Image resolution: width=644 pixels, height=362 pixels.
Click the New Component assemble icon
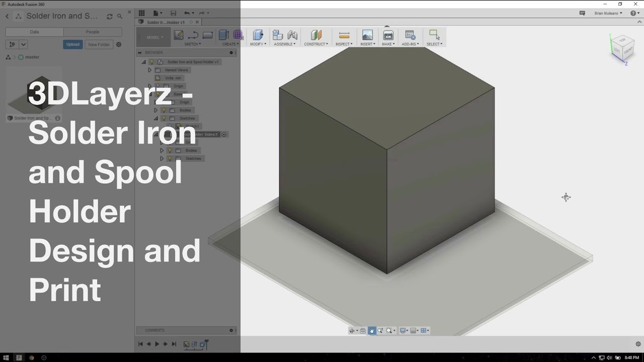(278, 35)
